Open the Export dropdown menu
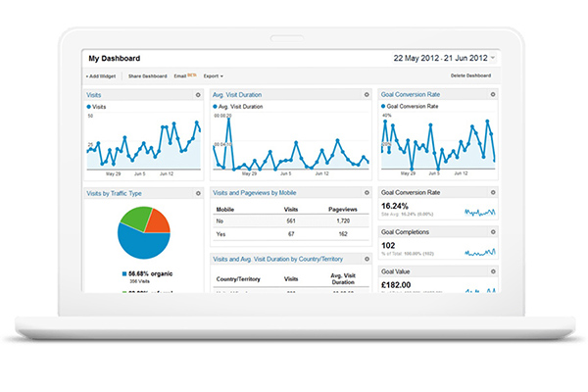588x392 pixels. 213,75
